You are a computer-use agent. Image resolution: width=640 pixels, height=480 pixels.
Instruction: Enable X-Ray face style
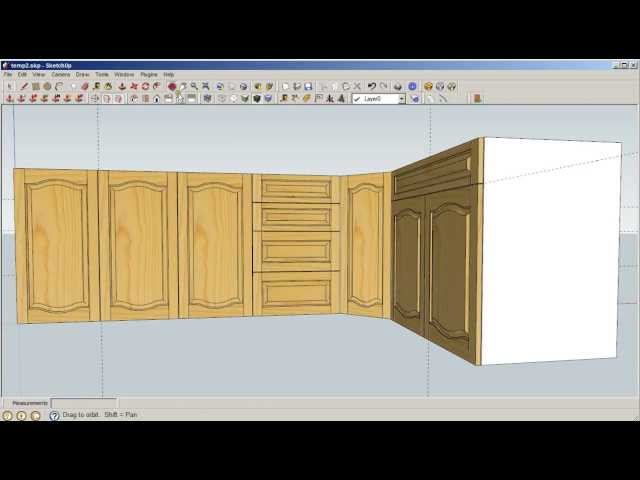coord(207,98)
